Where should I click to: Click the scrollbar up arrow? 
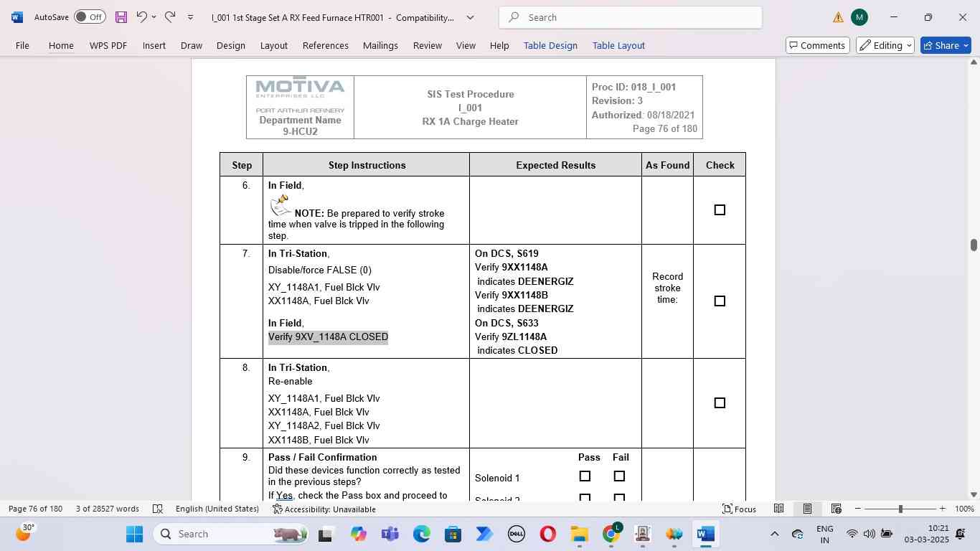(974, 62)
